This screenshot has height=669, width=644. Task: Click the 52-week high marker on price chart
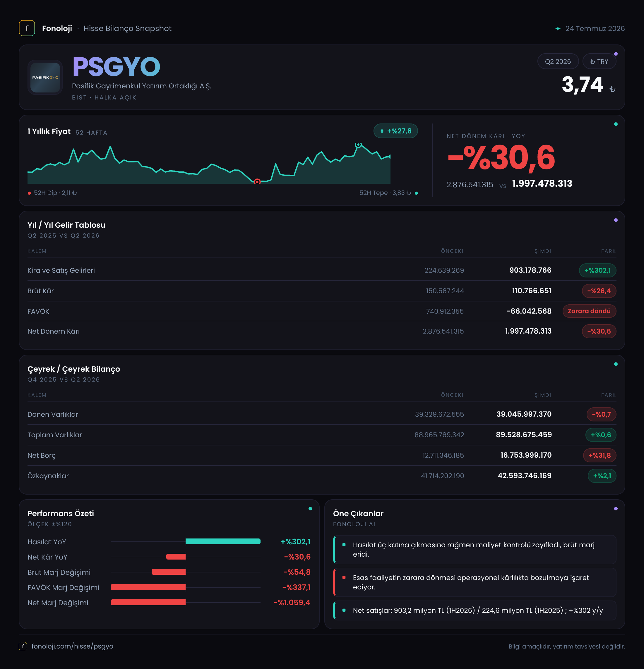[358, 145]
